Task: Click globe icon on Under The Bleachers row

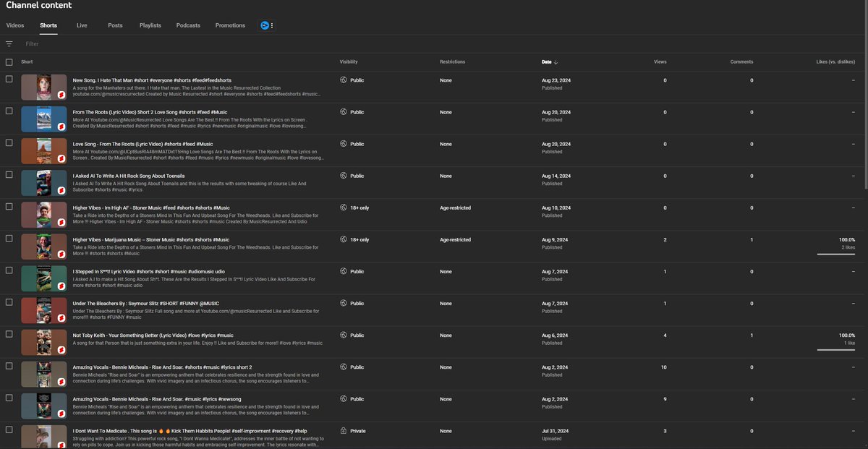Action: 344,303
